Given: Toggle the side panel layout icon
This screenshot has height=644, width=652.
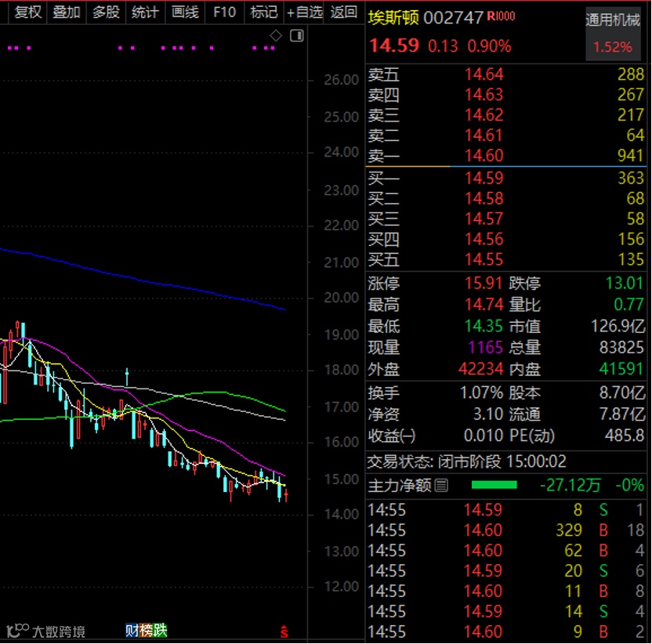Looking at the screenshot, I should pyautogui.click(x=297, y=36).
